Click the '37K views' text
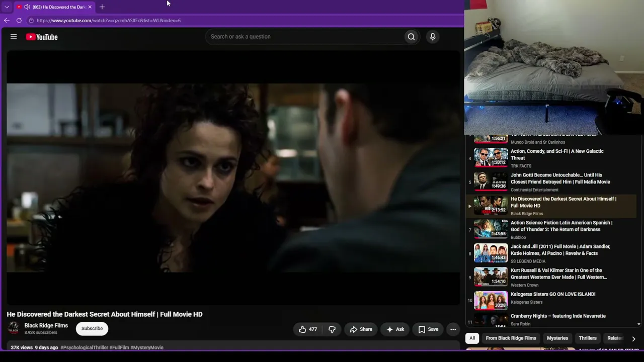 pyautogui.click(x=22, y=347)
